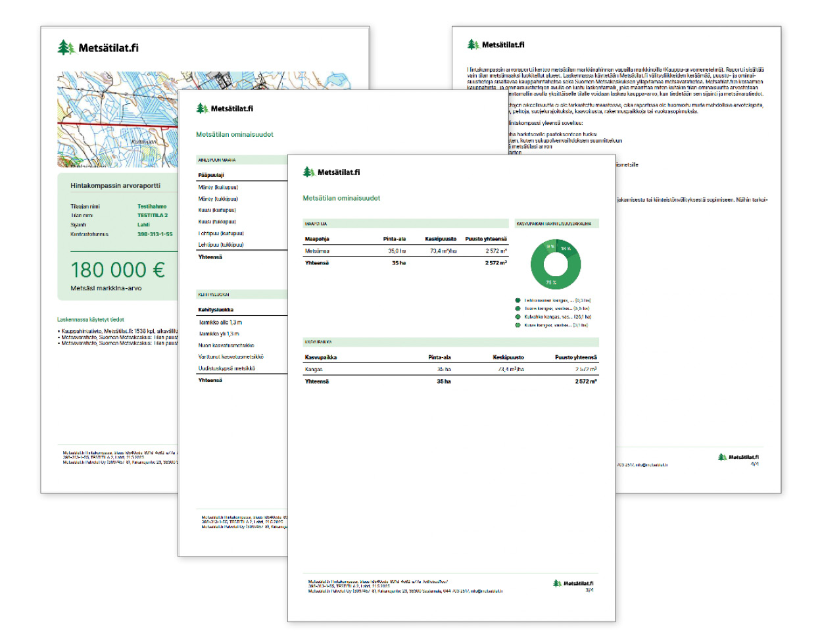This screenshot has height=644, width=822.
Task: Click the tree logo on the text-only page header
Action: [x=473, y=45]
